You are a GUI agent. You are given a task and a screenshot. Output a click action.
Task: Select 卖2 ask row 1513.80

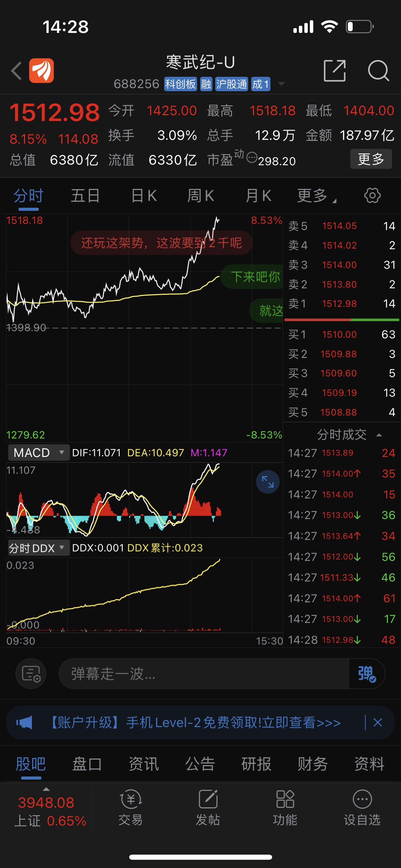(x=342, y=284)
